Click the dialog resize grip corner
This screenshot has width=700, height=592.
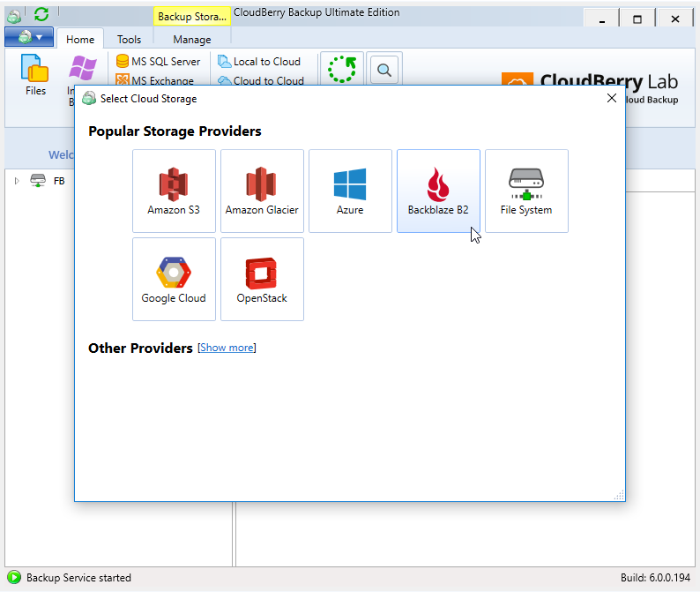pyautogui.click(x=619, y=496)
